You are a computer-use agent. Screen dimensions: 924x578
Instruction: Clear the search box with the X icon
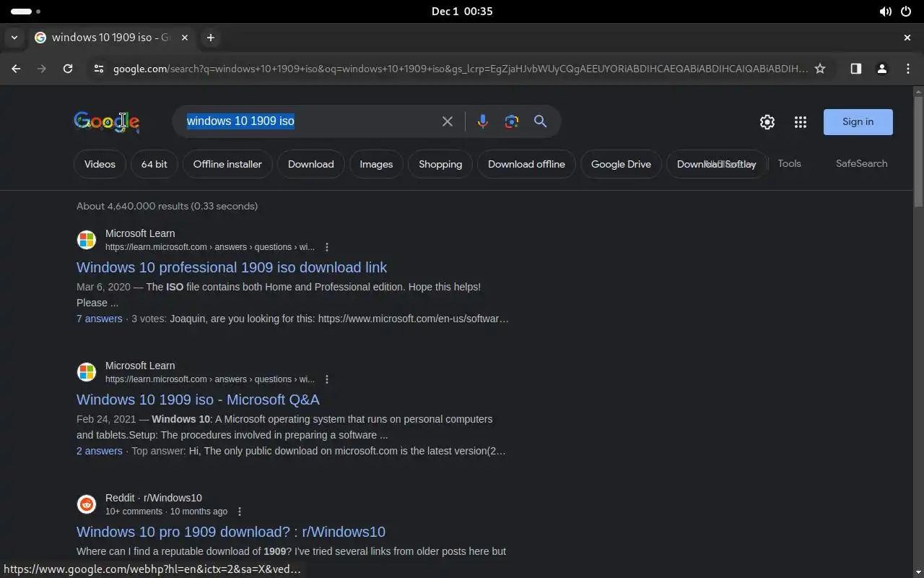(x=448, y=121)
